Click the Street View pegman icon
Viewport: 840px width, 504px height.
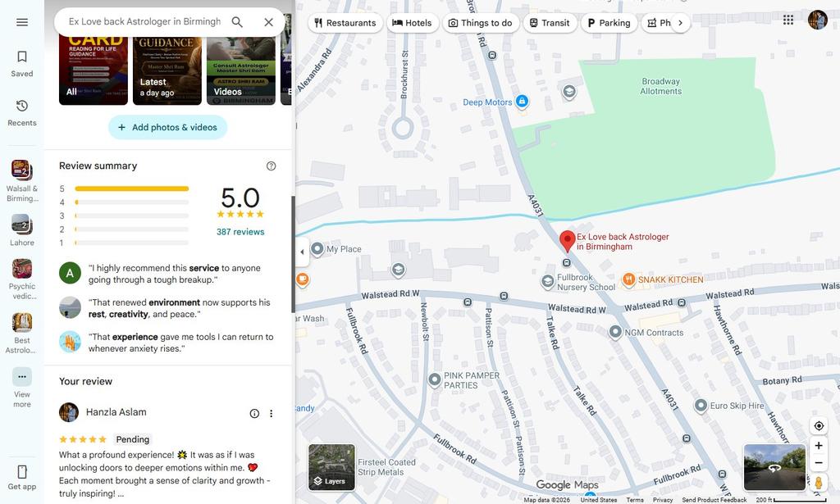819,483
